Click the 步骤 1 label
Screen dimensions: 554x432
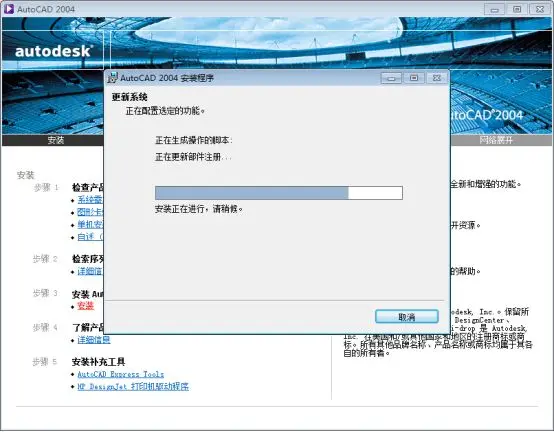46,187
